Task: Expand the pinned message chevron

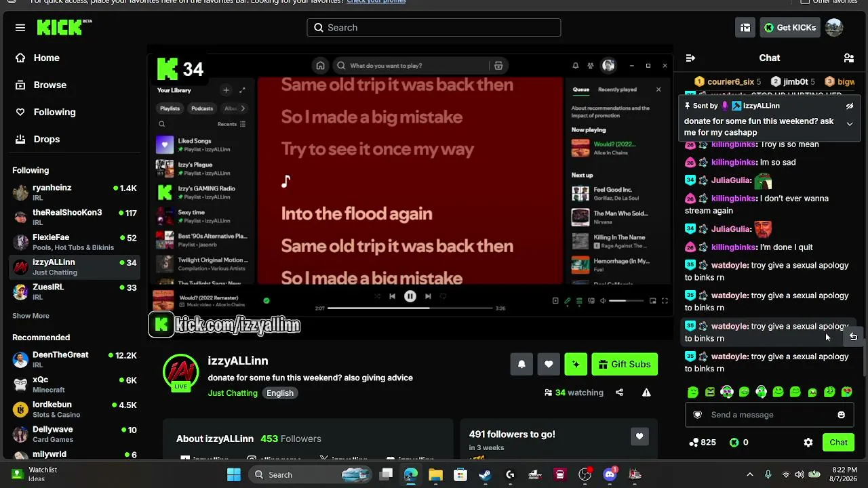Action: (850, 124)
